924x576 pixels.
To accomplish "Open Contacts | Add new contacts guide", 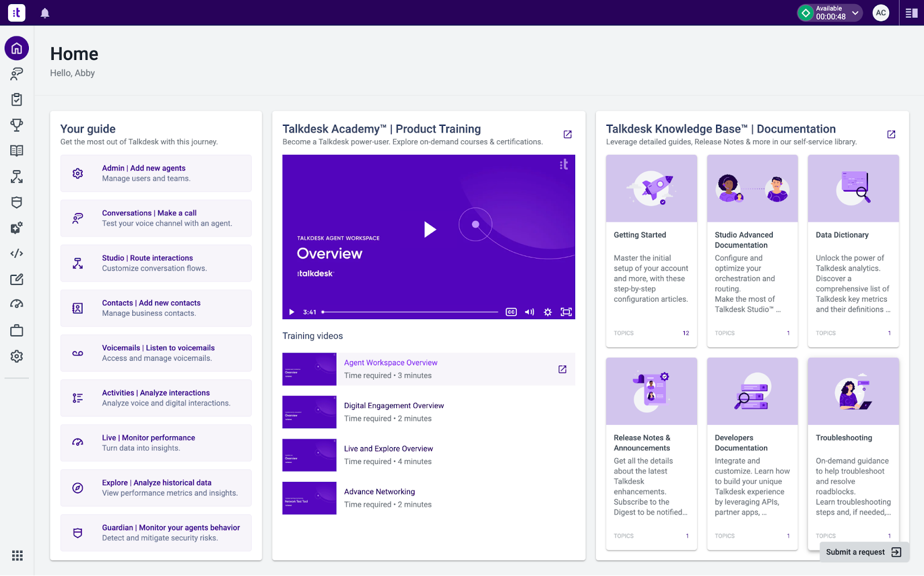I will click(156, 308).
